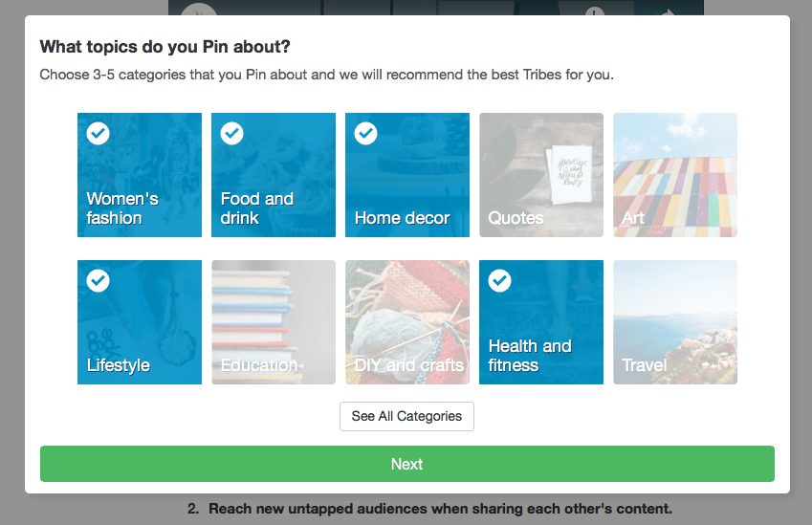Remove the Health and fitness checkmark
This screenshot has width=812, height=525.
[499, 281]
